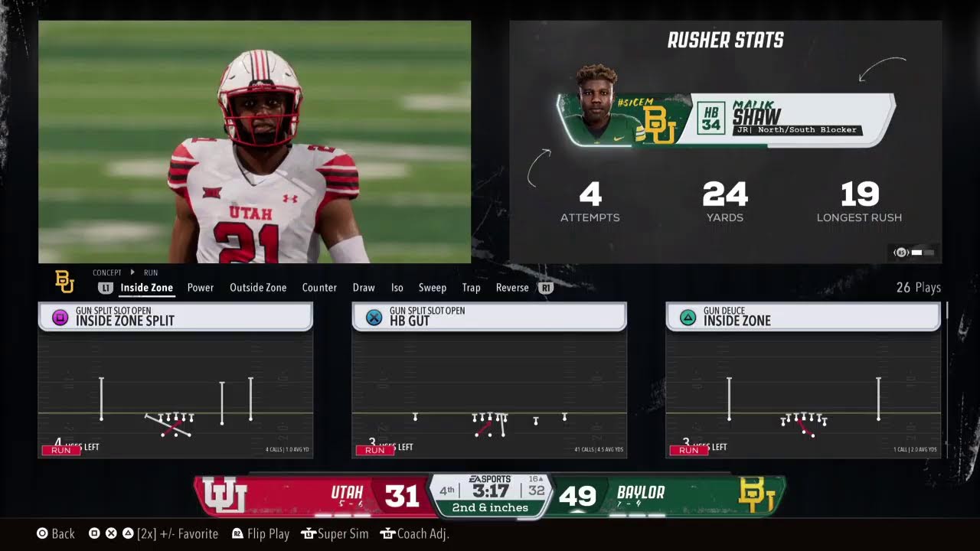Click the Baylor logo on the scoreboard

pyautogui.click(x=757, y=496)
